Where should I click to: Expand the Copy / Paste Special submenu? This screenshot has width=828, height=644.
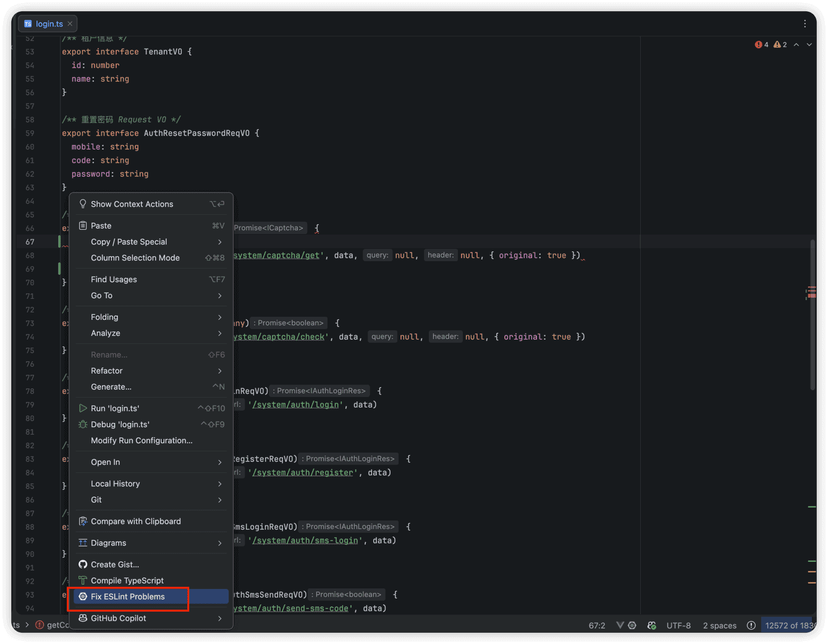click(x=151, y=241)
